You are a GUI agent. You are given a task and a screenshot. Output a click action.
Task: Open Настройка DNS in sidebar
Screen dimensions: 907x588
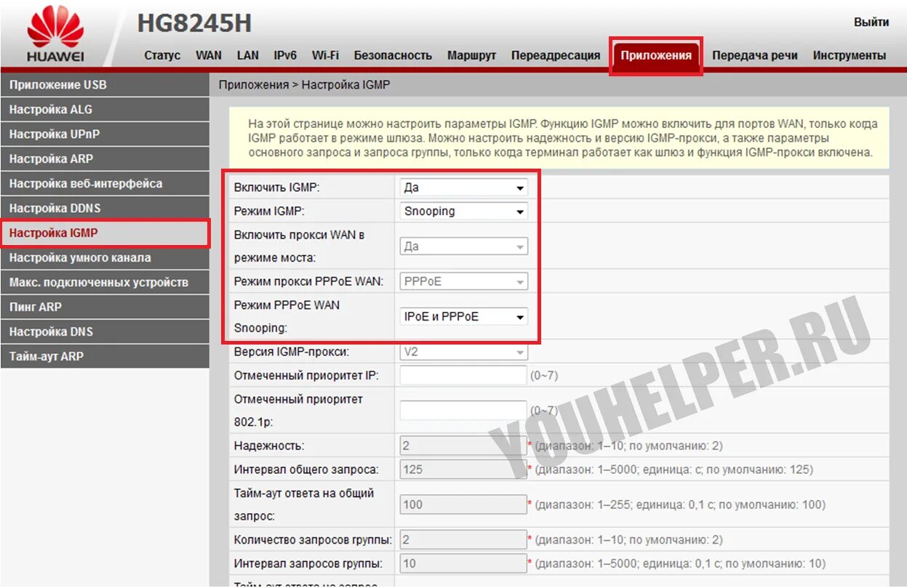tap(105, 332)
